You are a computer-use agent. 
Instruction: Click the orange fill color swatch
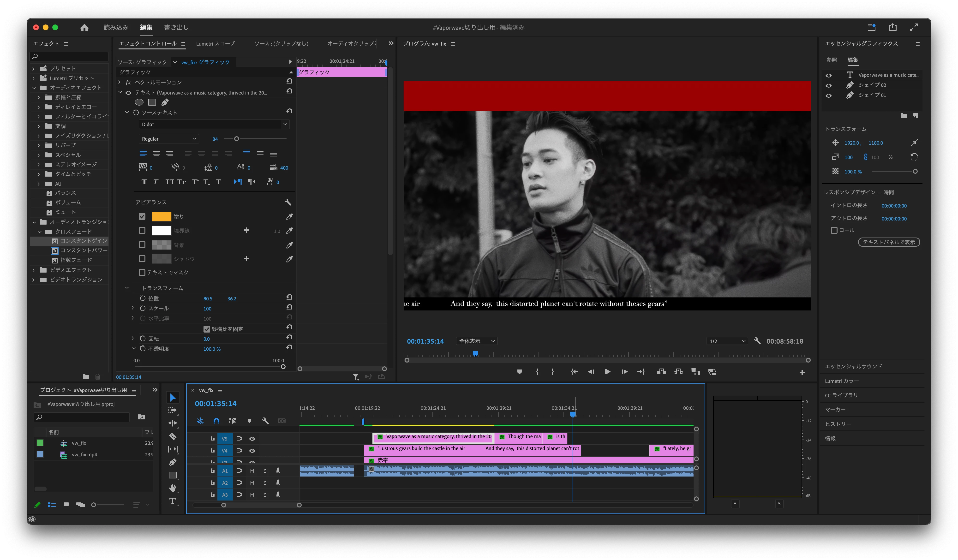(x=161, y=217)
